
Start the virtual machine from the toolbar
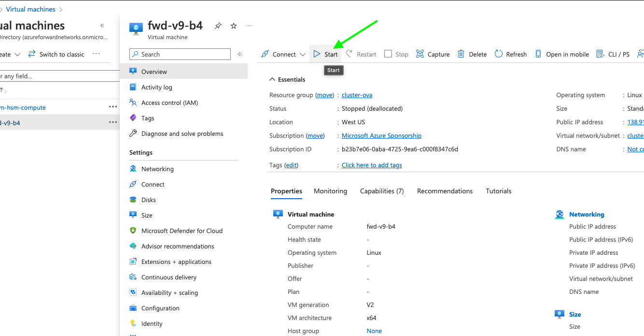pyautogui.click(x=325, y=54)
